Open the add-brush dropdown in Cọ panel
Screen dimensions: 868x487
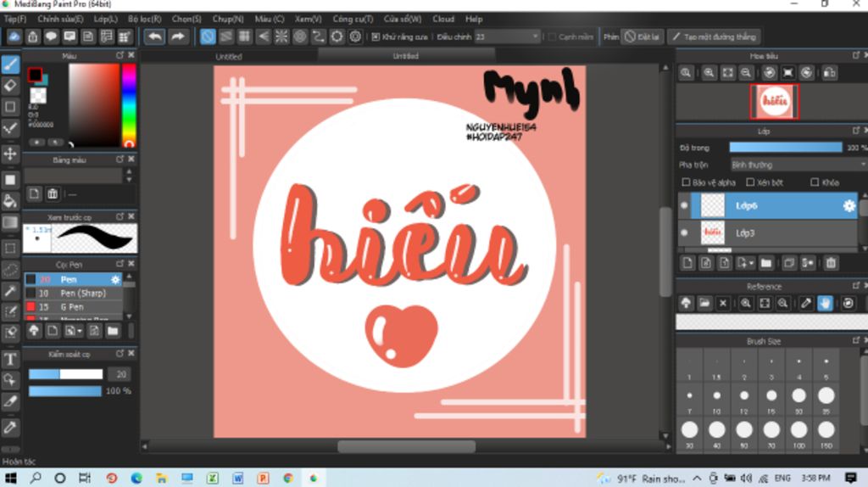point(80,332)
